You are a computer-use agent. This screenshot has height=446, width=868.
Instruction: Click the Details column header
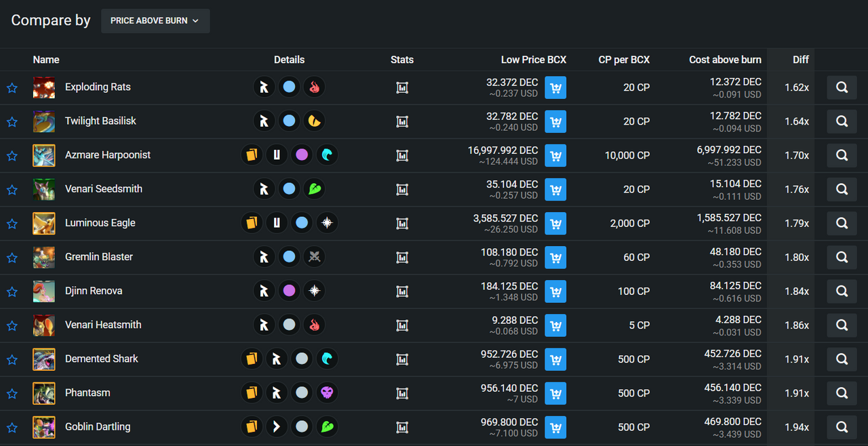point(290,60)
